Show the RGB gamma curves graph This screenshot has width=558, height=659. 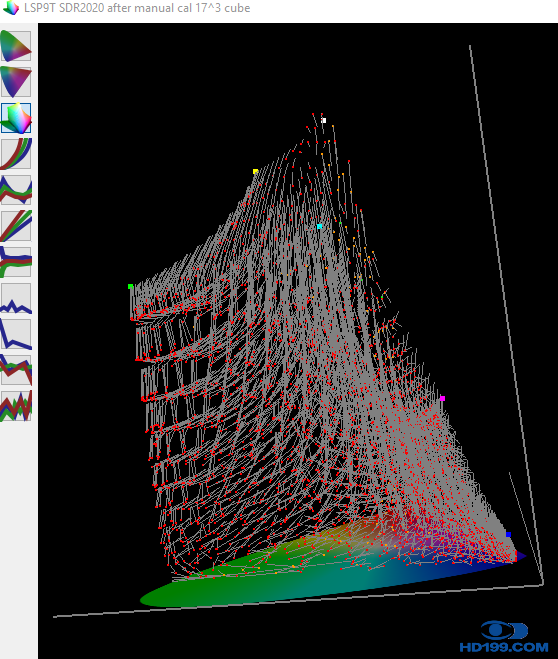pos(16,154)
